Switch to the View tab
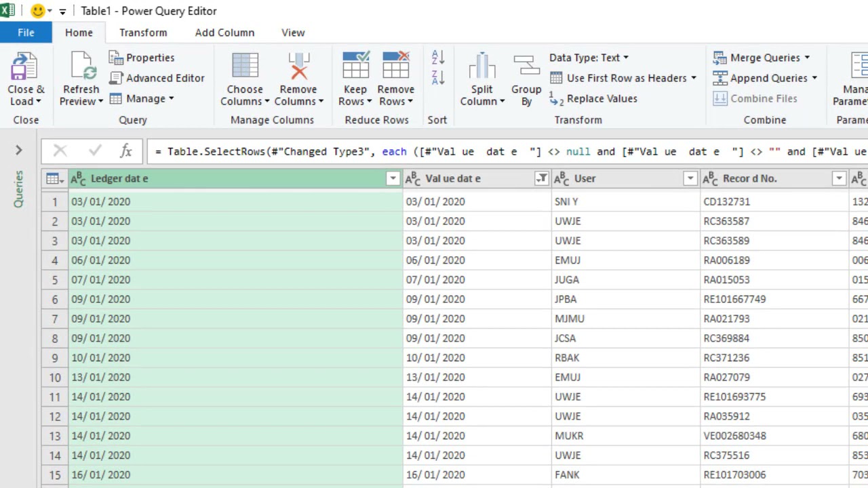This screenshot has height=488, width=868. coord(293,33)
